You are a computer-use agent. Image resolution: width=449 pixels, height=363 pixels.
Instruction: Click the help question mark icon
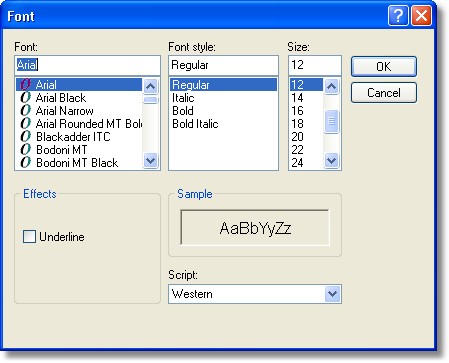coord(398,16)
